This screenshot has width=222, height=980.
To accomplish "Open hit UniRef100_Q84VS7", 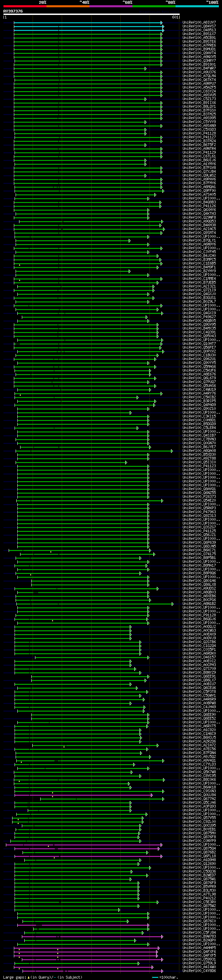I will [x=199, y=26].
